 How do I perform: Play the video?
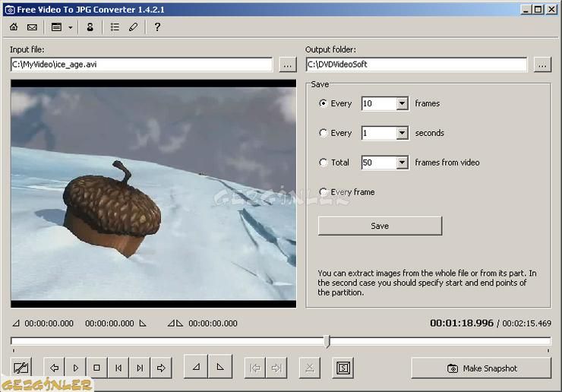(x=76, y=368)
